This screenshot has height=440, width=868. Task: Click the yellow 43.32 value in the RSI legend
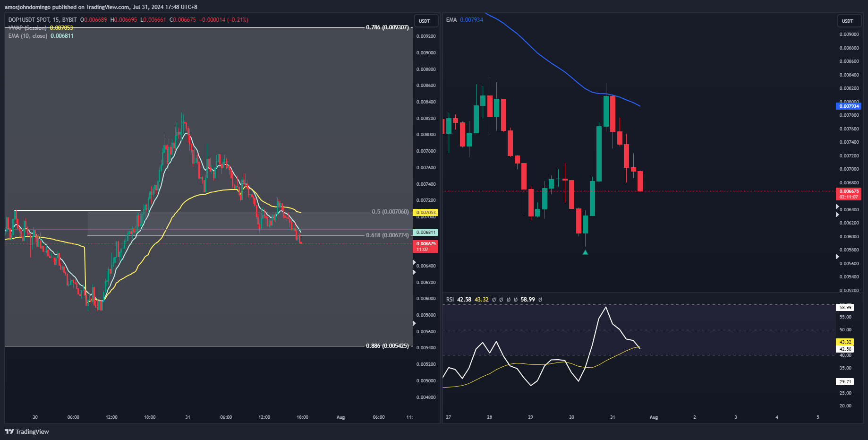(x=481, y=300)
